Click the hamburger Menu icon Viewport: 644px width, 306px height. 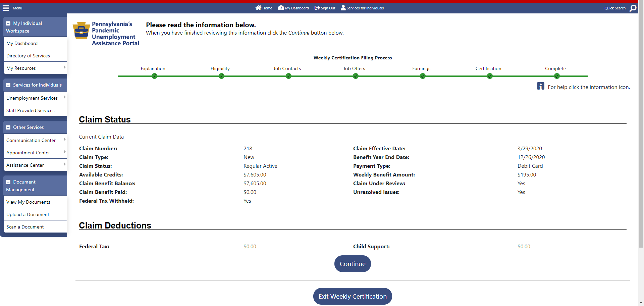tap(6, 8)
